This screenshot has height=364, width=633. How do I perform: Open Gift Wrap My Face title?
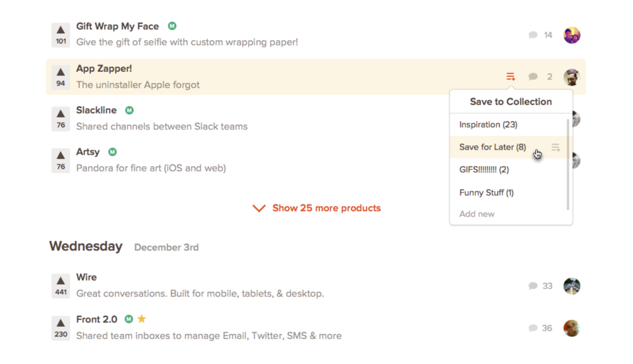pyautogui.click(x=118, y=26)
